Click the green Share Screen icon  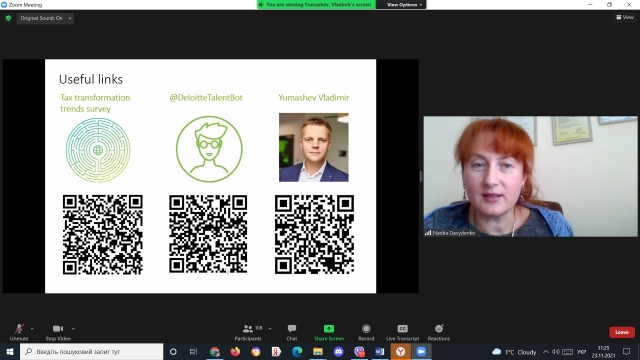[329, 329]
